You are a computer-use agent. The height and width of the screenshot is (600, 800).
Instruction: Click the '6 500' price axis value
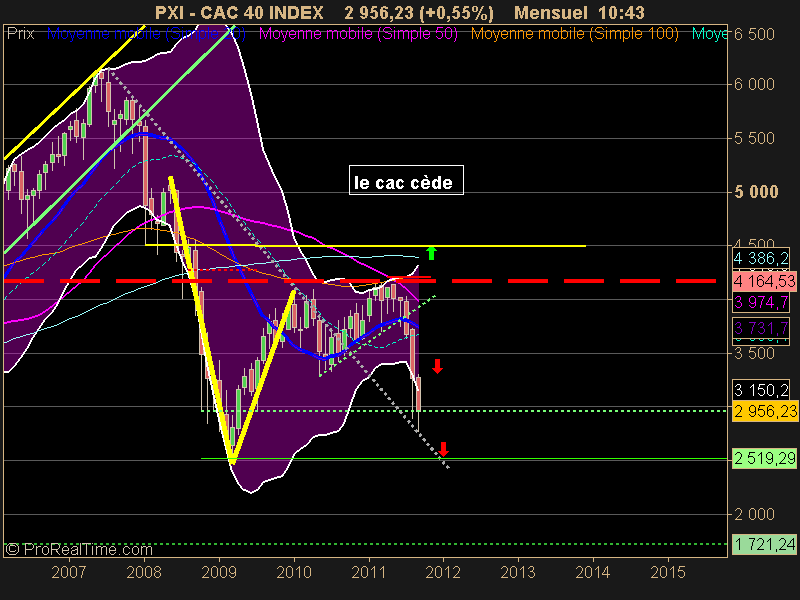[754, 34]
